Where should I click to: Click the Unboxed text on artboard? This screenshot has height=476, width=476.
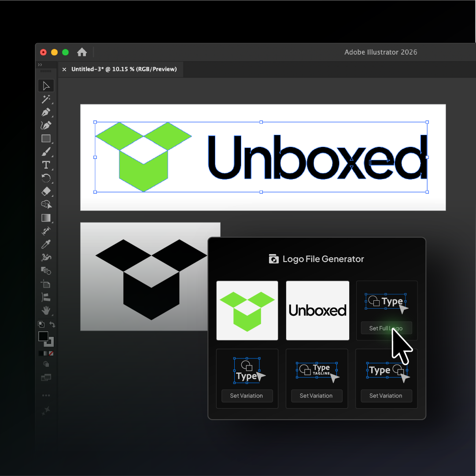point(317,157)
